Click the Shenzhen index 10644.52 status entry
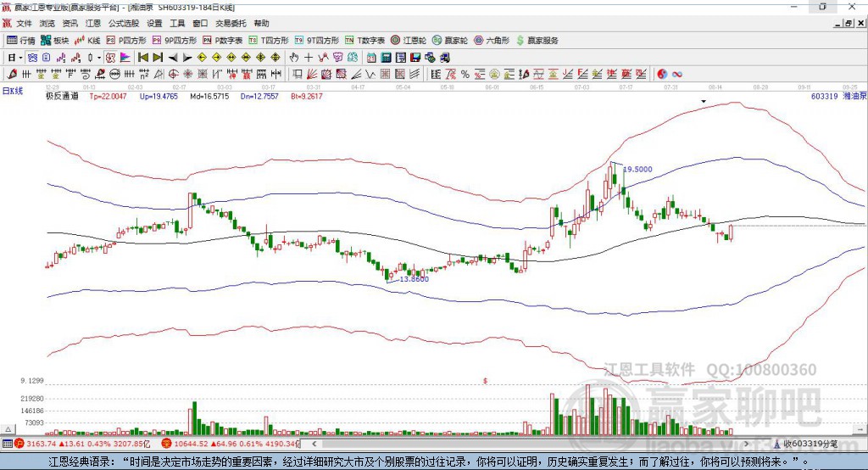 (231, 444)
